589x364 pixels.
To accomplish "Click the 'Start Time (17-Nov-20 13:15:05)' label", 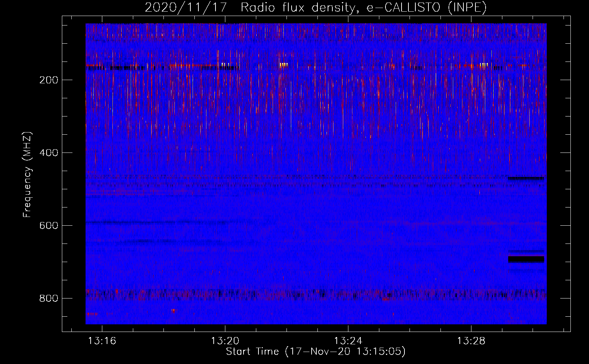I will (316, 352).
